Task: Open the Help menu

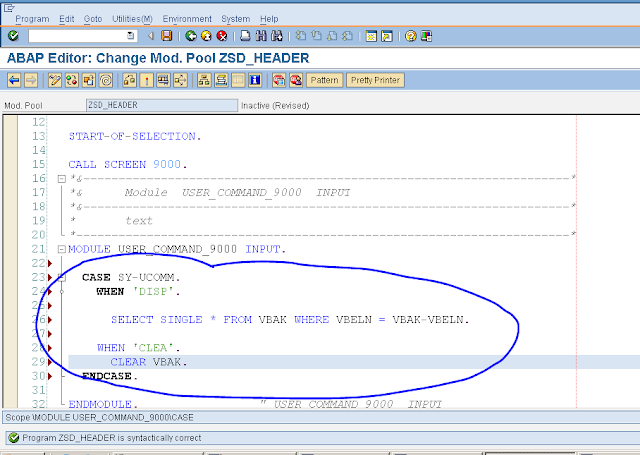Action: coord(269,19)
